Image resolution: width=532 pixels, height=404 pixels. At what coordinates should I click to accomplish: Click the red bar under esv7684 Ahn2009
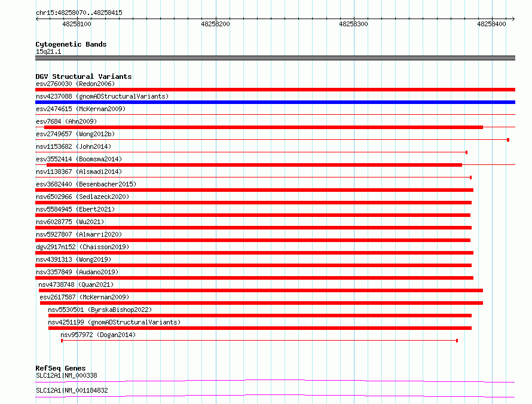pos(263,127)
